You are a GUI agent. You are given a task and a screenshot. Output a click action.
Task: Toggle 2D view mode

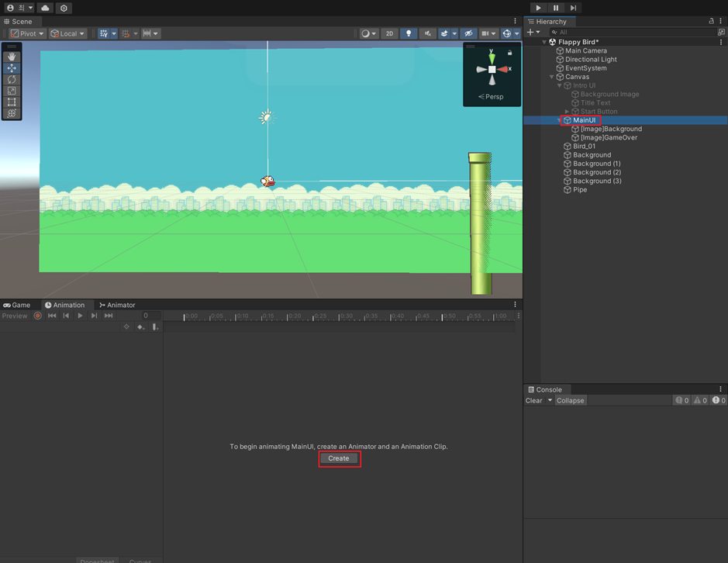tap(389, 33)
